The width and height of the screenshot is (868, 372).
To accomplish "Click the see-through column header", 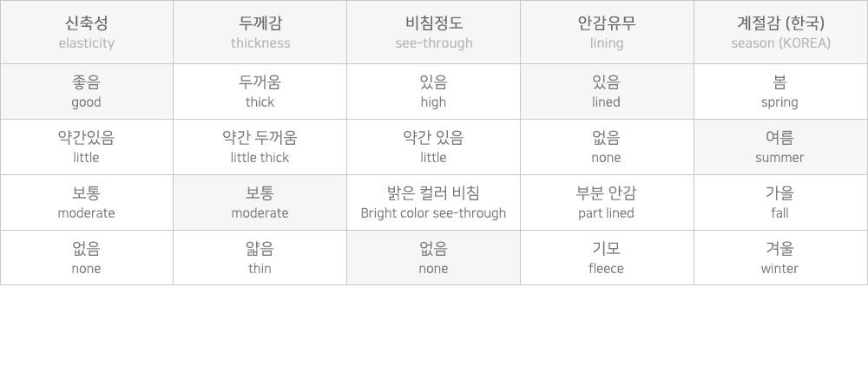I will point(433,32).
